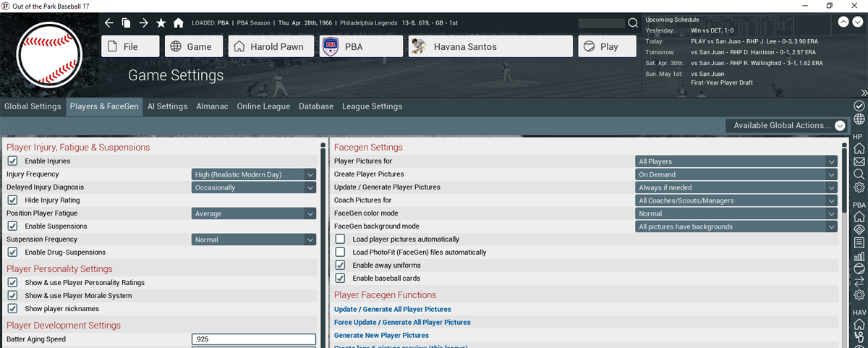Open the Player Pictures for dropdown
868x348 pixels.
coord(736,161)
